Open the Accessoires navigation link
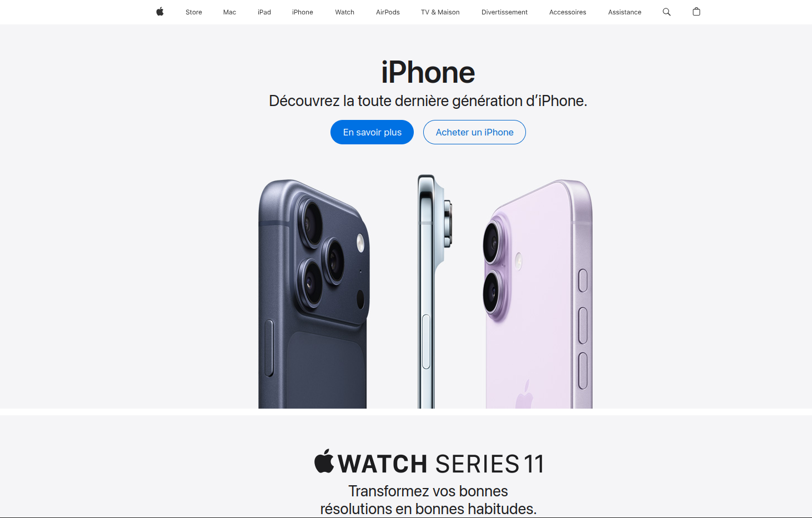The width and height of the screenshot is (812, 518). [568, 12]
